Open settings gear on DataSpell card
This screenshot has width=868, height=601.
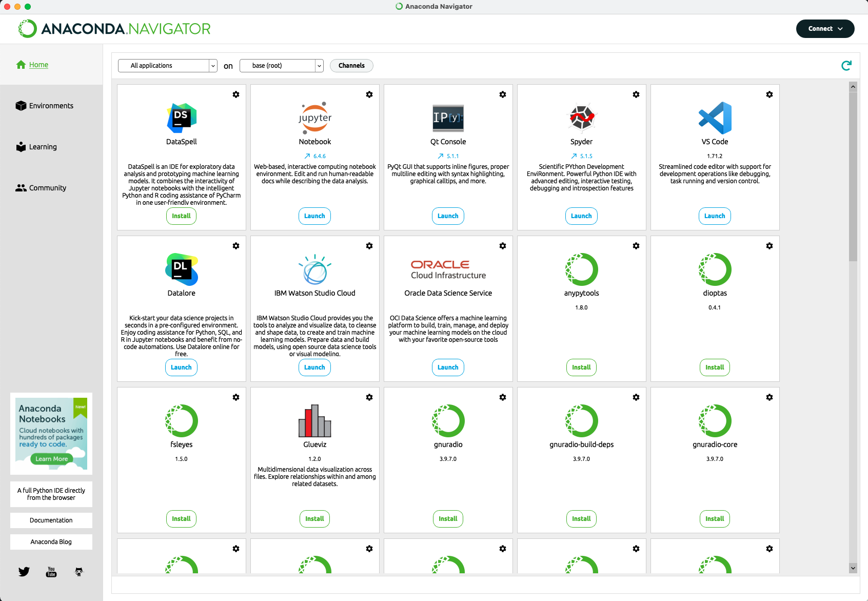[236, 94]
